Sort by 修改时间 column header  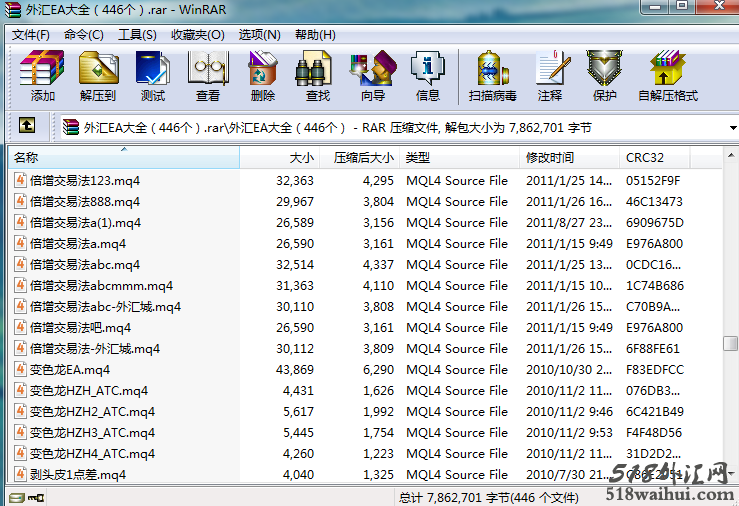tap(569, 157)
